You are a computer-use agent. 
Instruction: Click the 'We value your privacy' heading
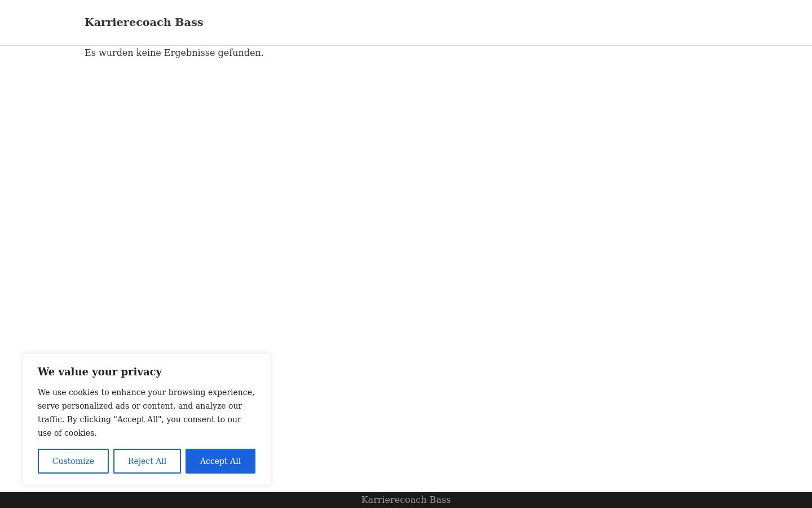pos(100,371)
